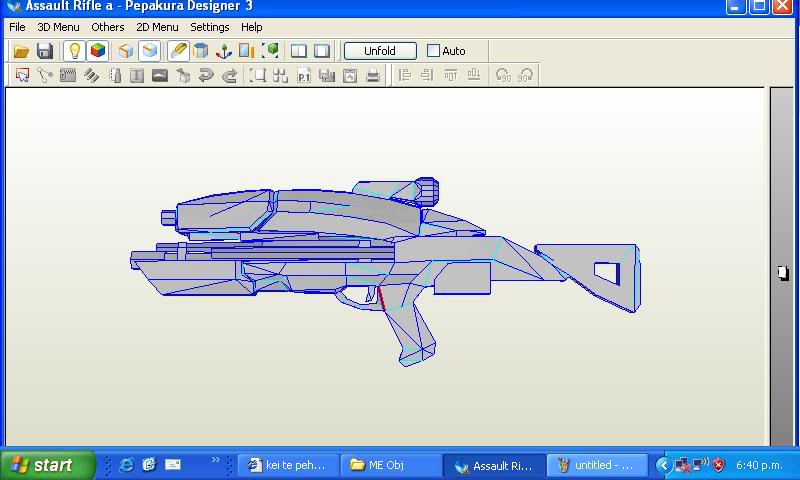Expand hidden system tray icons arrow
800x480 pixels.
click(663, 465)
